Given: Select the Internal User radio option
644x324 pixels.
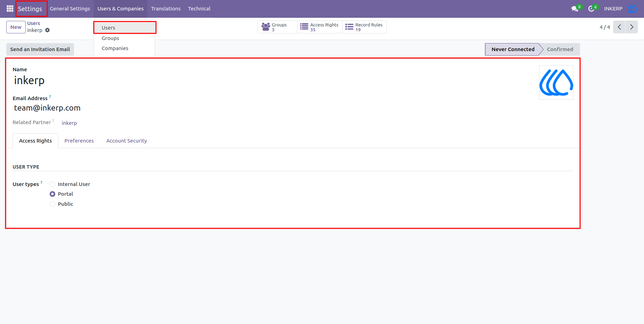Looking at the screenshot, I should tap(52, 184).
